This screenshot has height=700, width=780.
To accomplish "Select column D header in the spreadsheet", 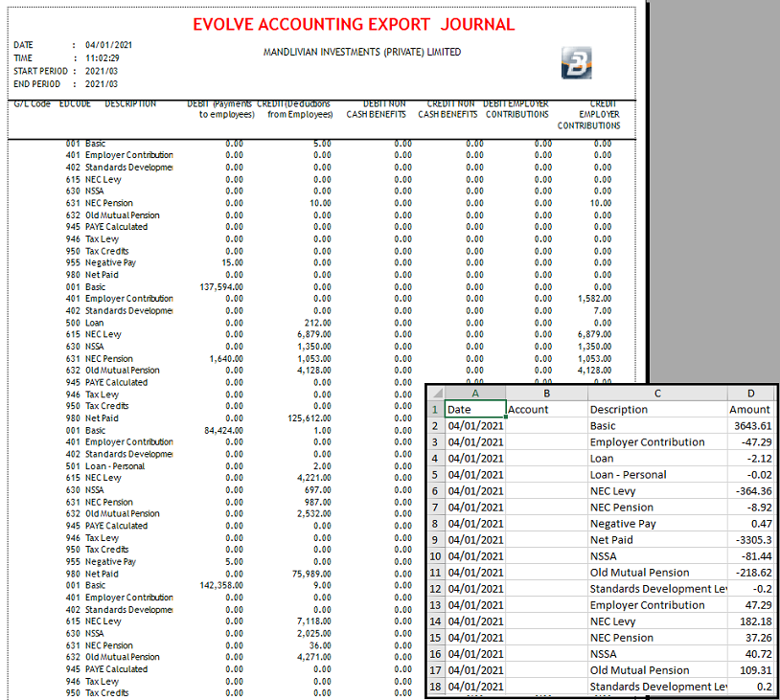I will tap(750, 394).
